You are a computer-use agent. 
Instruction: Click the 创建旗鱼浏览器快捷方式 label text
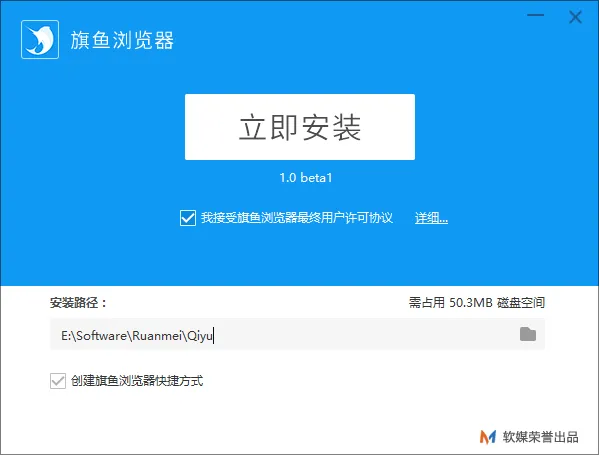pos(137,381)
